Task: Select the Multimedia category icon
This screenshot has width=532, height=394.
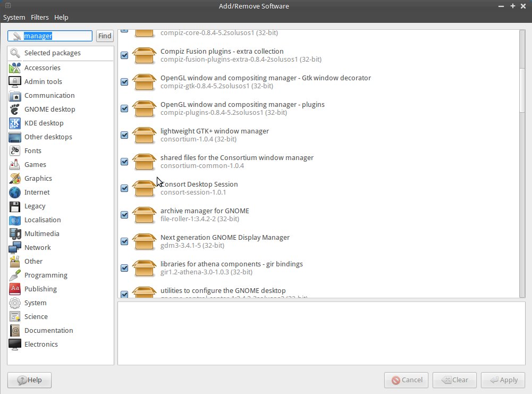Action: (15, 234)
